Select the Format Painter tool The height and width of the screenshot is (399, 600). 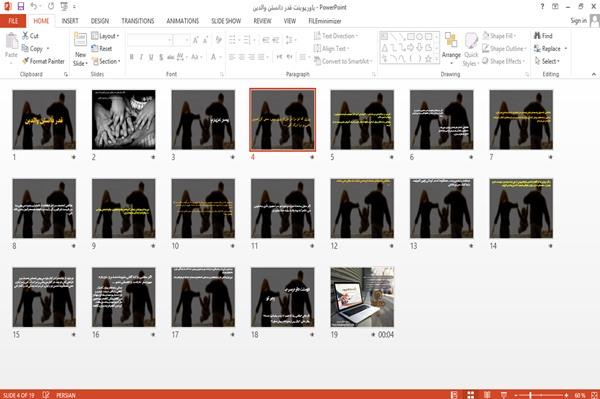43,61
